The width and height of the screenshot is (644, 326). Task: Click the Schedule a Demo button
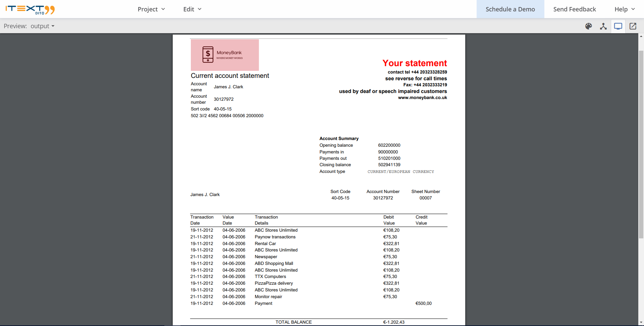510,9
